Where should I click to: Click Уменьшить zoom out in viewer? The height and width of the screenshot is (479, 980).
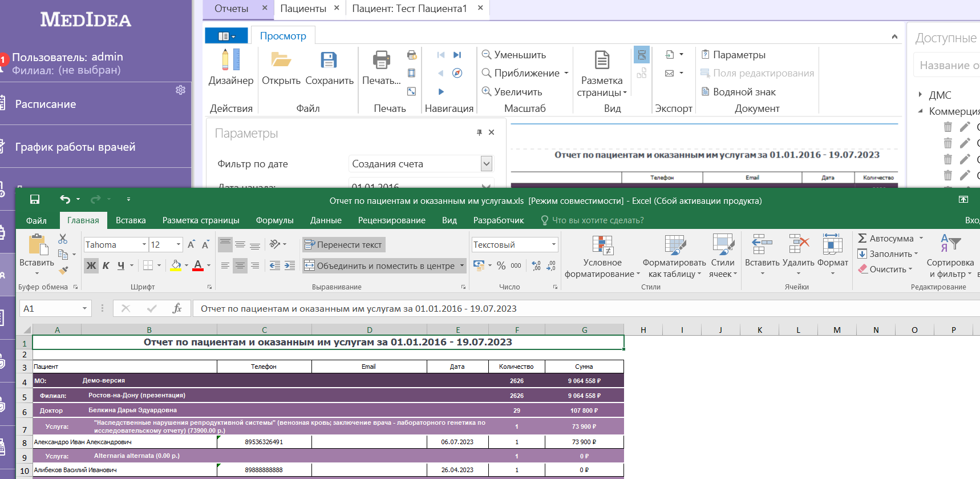(x=514, y=55)
